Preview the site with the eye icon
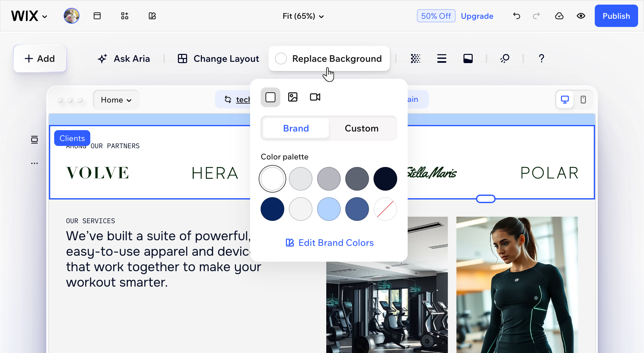 [x=580, y=16]
